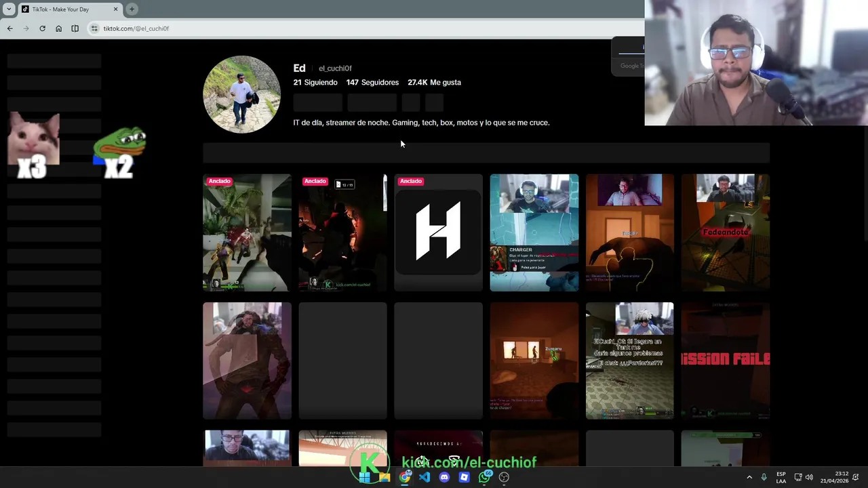Open the ESTÁS MUERTO video in third row
This screenshot has height=488, width=868.
click(x=342, y=448)
